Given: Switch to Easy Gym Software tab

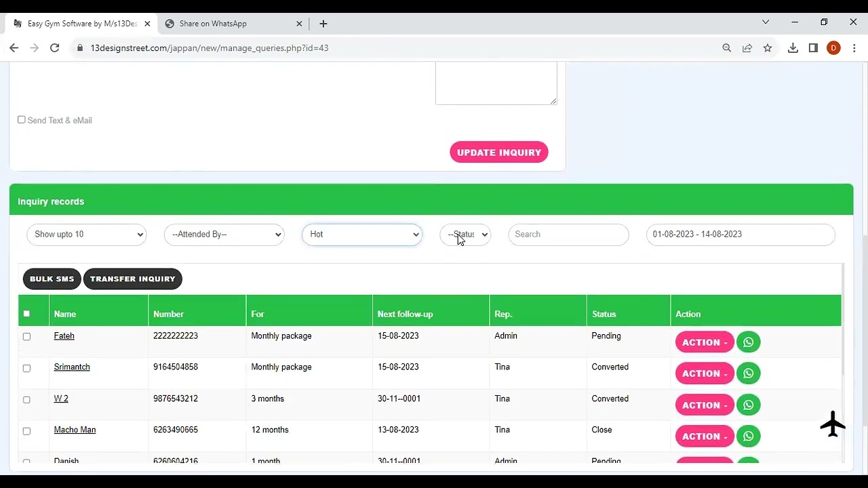Looking at the screenshot, I should click(x=80, y=24).
